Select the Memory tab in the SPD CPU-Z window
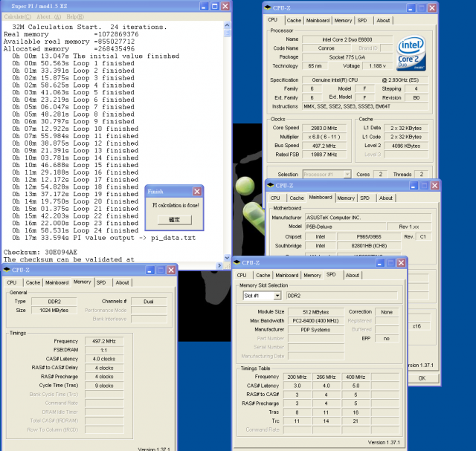Image resolution: width=476 pixels, height=451 pixels. 312,275
